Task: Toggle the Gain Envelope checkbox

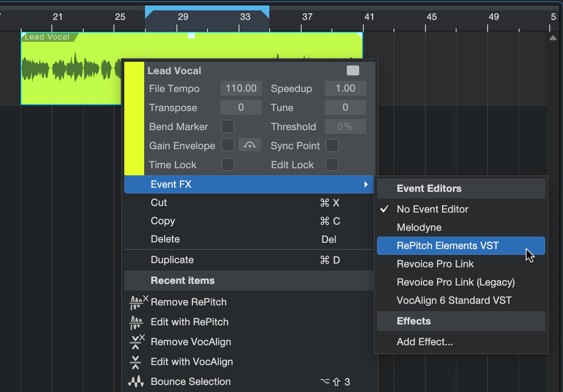Action: tap(228, 145)
